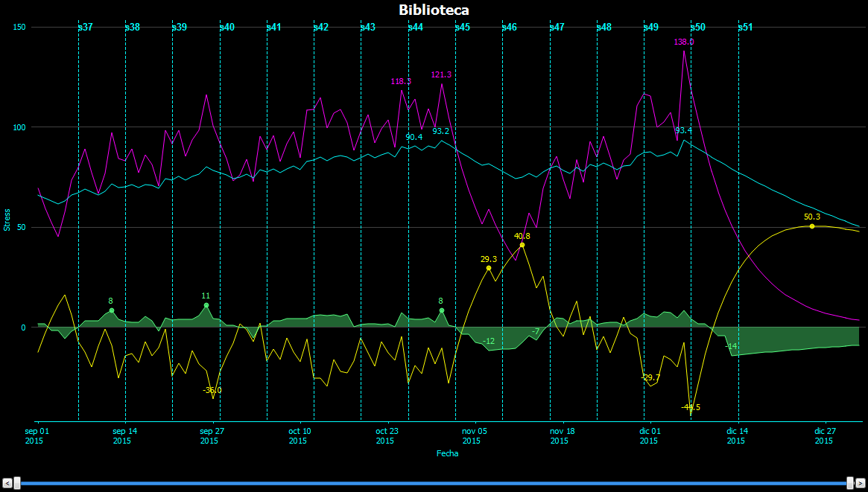Click the yellow -36.0 trough label
This screenshot has height=492, width=868.
(x=212, y=390)
